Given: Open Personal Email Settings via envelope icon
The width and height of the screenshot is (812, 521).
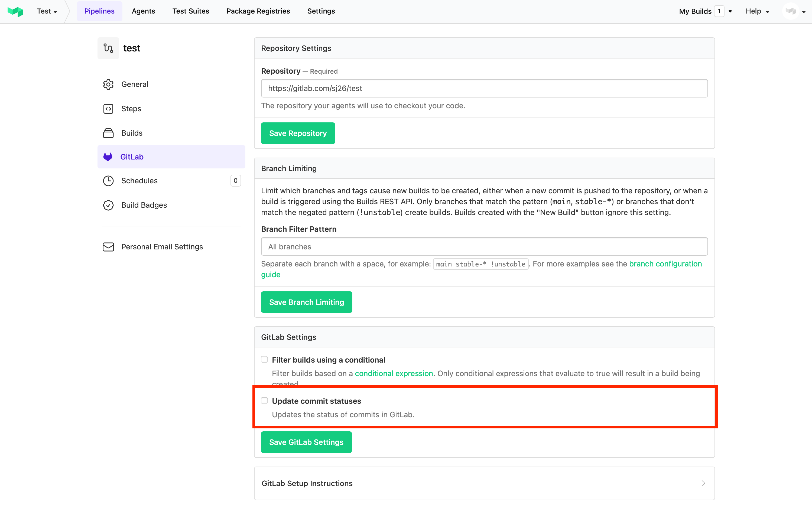Looking at the screenshot, I should click(108, 247).
